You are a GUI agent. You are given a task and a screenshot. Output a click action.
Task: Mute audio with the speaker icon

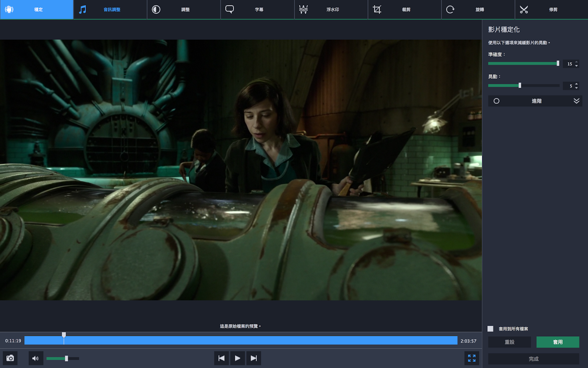36,358
